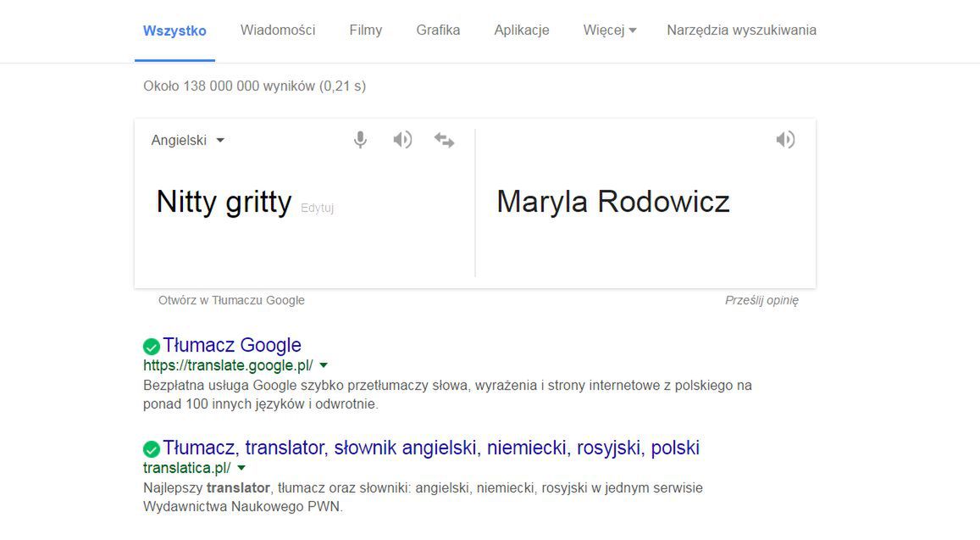The height and width of the screenshot is (540, 980).
Task: Click green checkmark beside Tłumacz Google
Action: (152, 346)
